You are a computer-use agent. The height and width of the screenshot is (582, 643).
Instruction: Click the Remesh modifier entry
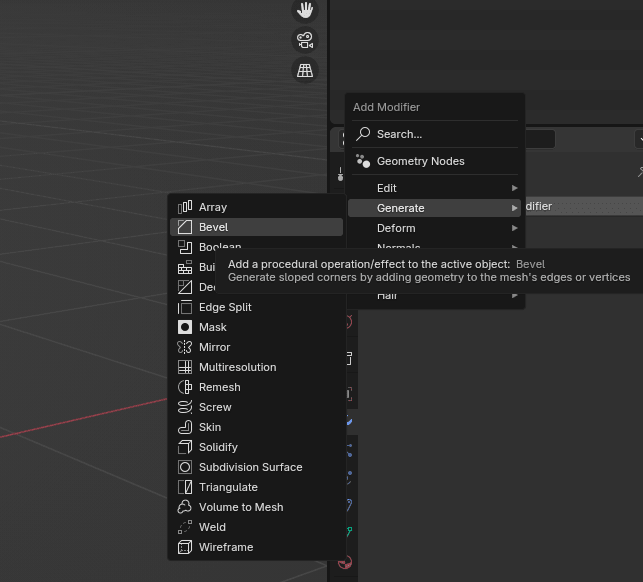[x=219, y=387]
